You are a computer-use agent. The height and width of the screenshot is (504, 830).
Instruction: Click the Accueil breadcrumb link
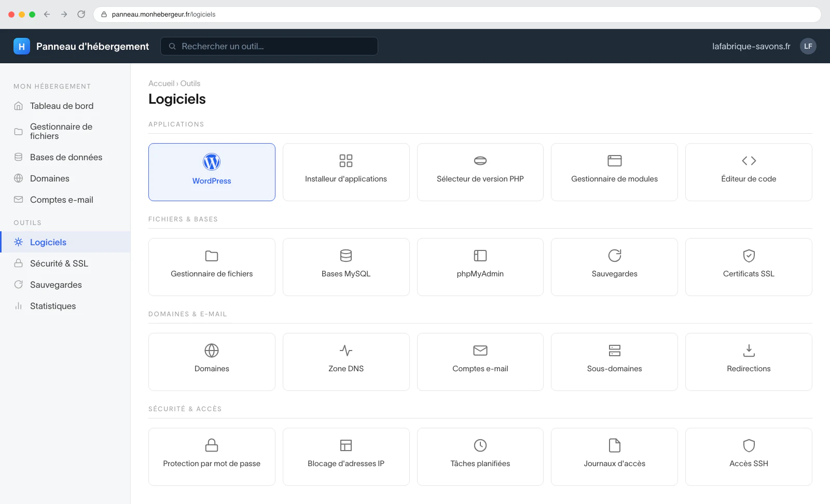[161, 83]
